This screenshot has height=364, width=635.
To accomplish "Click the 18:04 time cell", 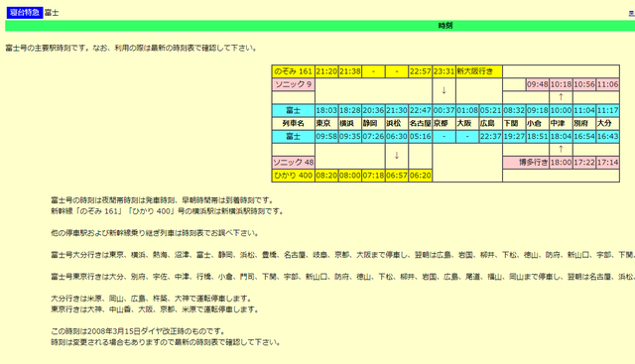I will point(561,137).
